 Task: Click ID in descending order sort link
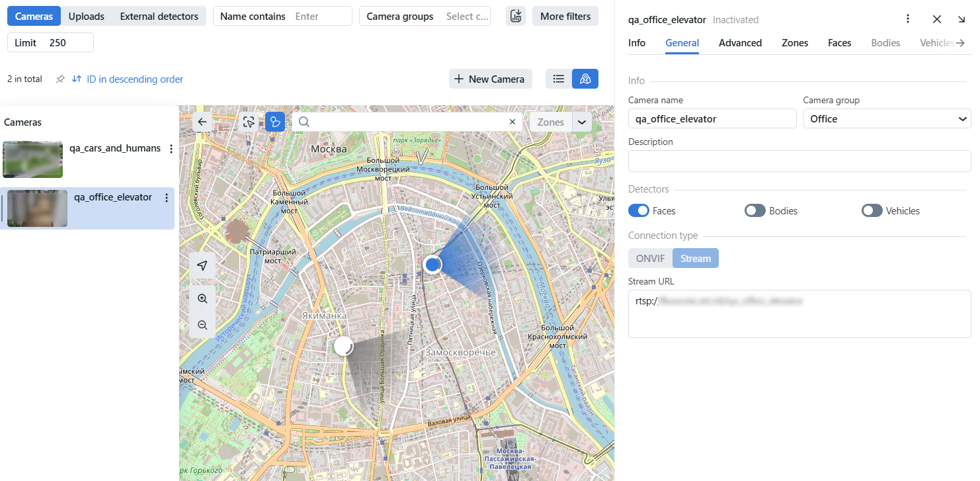coord(128,79)
